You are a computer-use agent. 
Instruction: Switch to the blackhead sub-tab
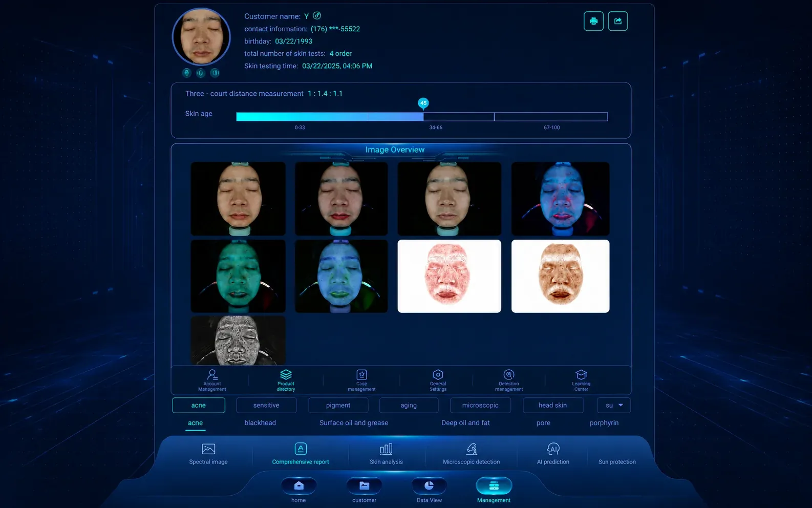coord(260,422)
